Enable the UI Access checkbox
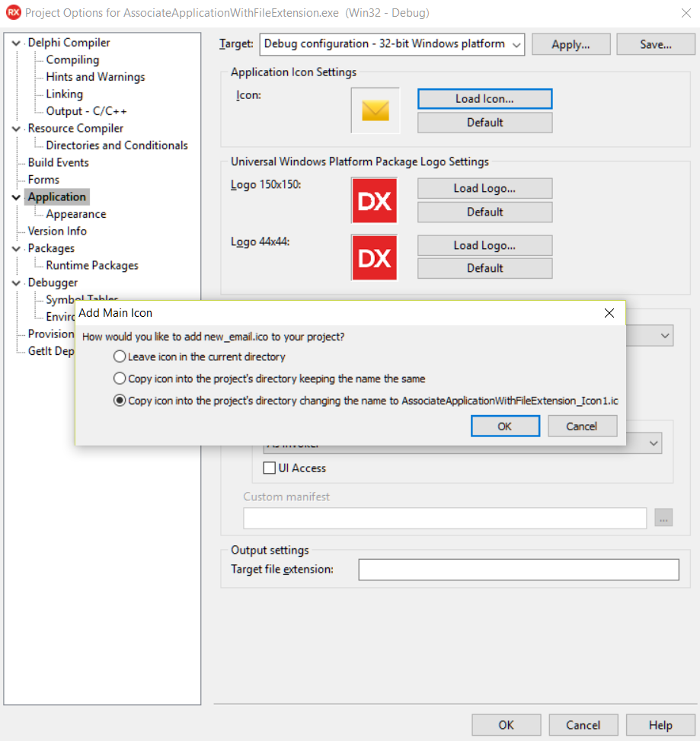The image size is (700, 741). tap(270, 468)
